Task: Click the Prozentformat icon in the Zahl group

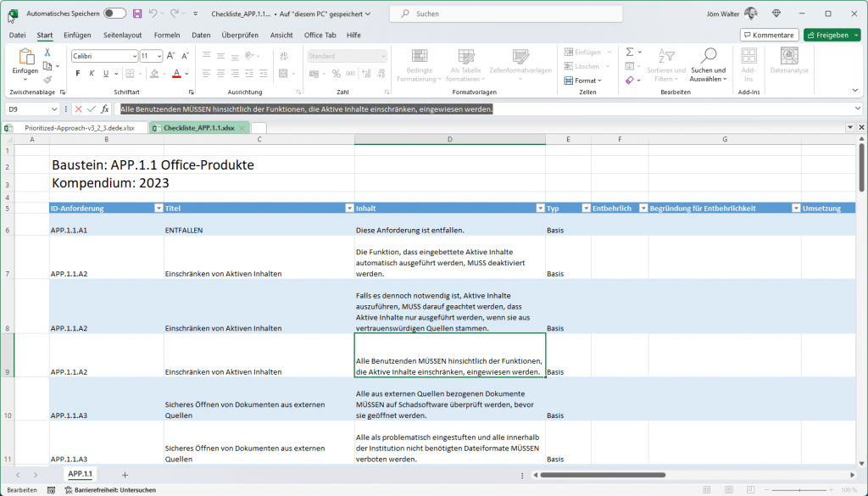Action: click(x=336, y=73)
